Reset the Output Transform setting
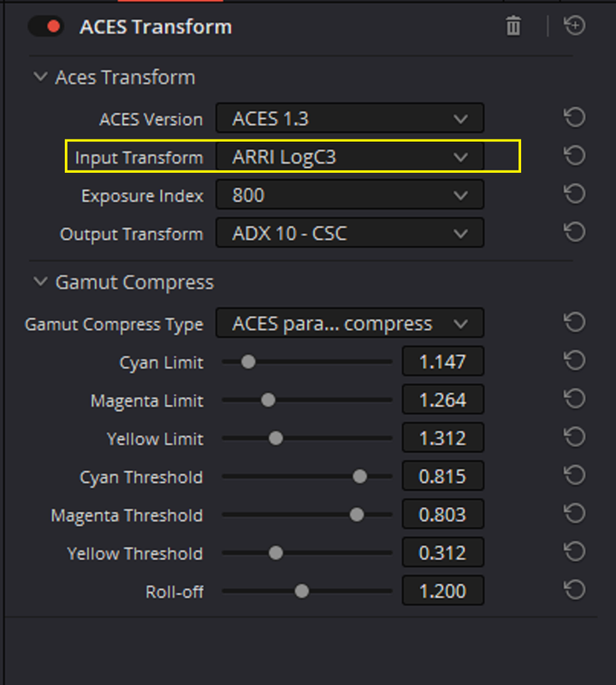The image size is (616, 685). [x=575, y=232]
